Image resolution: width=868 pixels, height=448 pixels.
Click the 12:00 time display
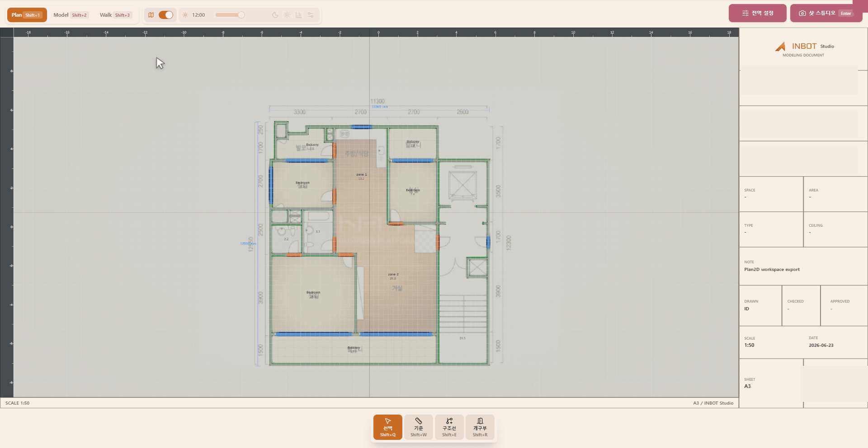coord(198,15)
